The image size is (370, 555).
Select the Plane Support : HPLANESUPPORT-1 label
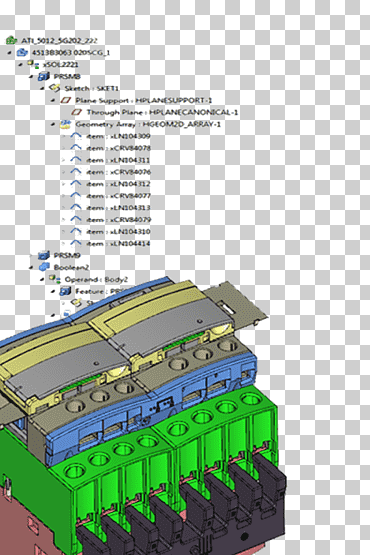144,101
